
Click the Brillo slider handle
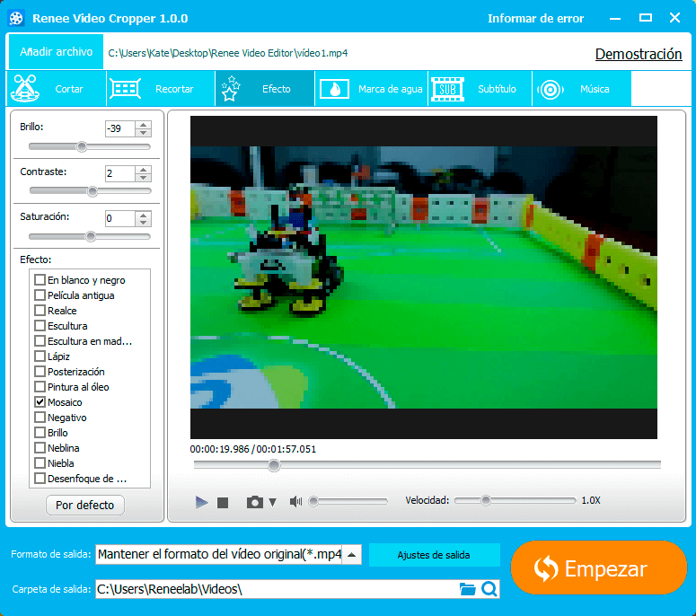pyautogui.click(x=81, y=146)
